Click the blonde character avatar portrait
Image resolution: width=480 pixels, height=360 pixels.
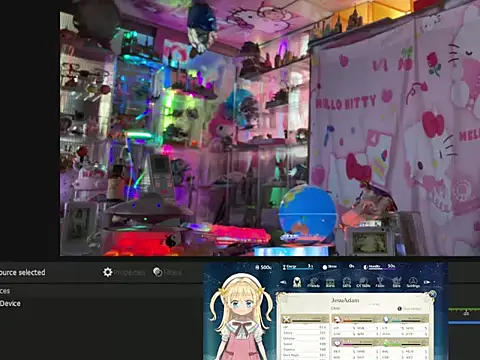tap(241, 317)
